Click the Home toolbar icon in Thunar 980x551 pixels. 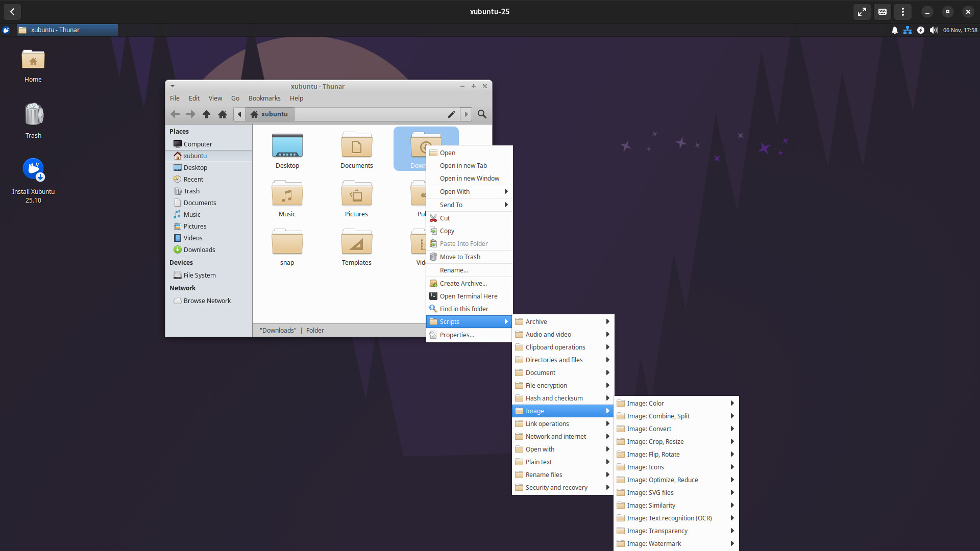click(x=223, y=114)
